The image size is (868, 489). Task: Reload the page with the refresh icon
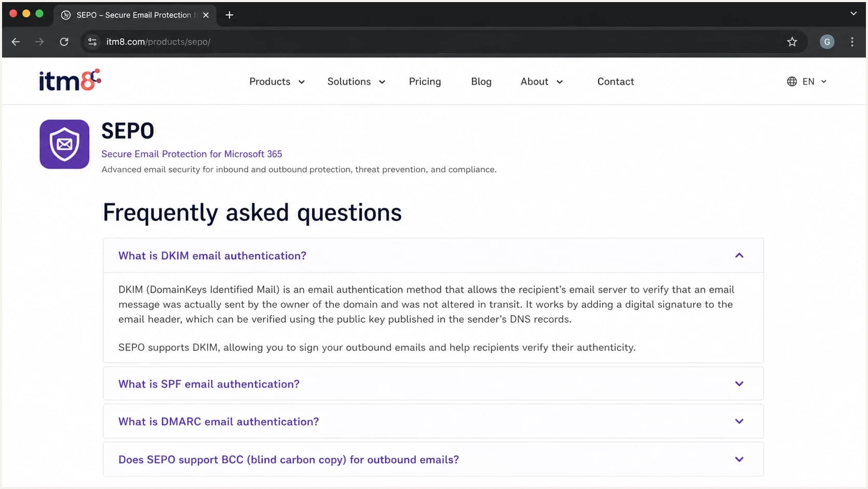coord(64,42)
